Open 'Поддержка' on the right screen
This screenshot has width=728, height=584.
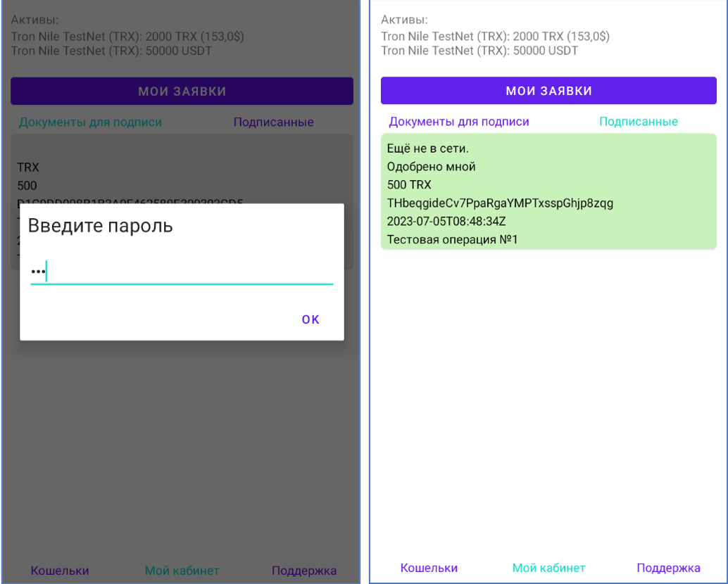coord(668,568)
